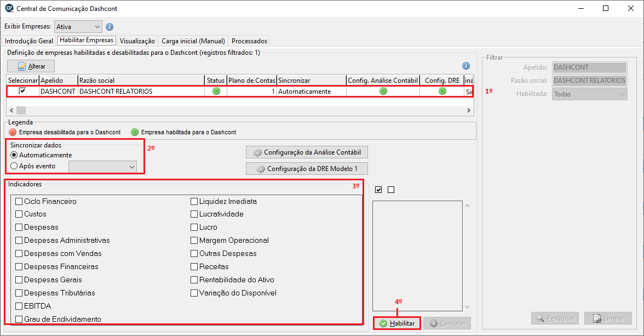Click the Status column header
The height and width of the screenshot is (336, 644).
(216, 80)
